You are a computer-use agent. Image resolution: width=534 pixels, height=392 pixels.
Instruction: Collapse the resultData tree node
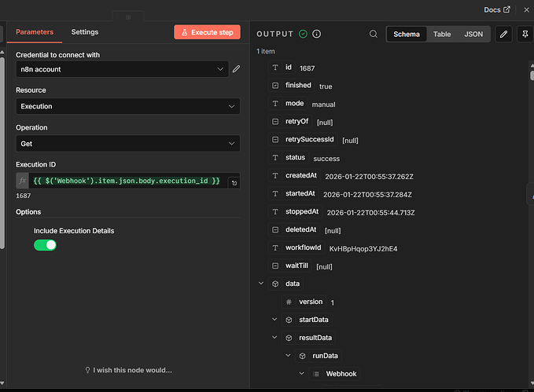coord(274,338)
